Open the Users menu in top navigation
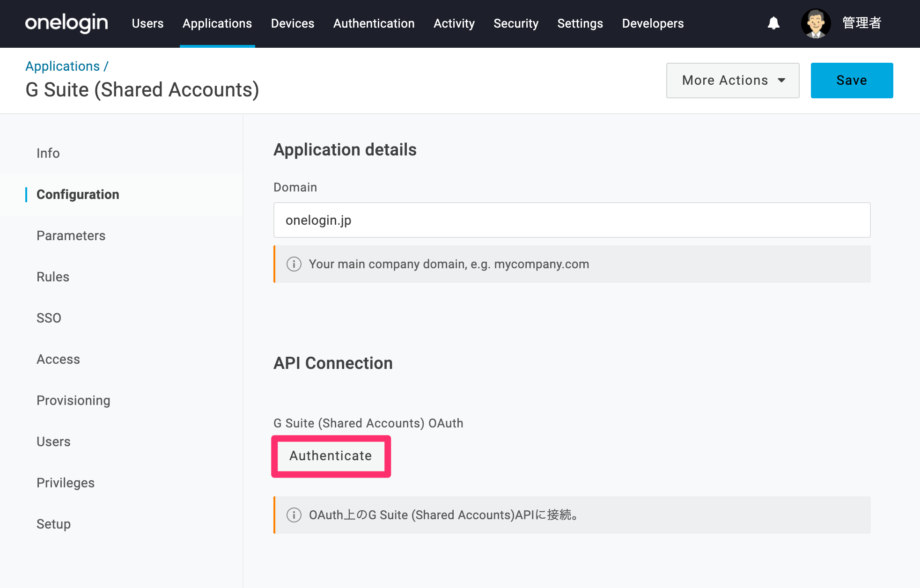Screen dimensions: 920x588 (x=147, y=23)
